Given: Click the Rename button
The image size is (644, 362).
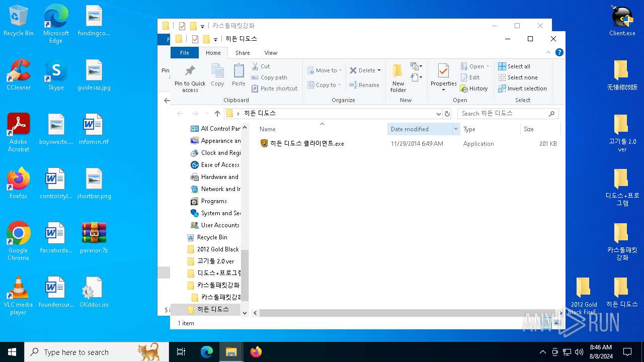Looking at the screenshot, I should pyautogui.click(x=365, y=85).
